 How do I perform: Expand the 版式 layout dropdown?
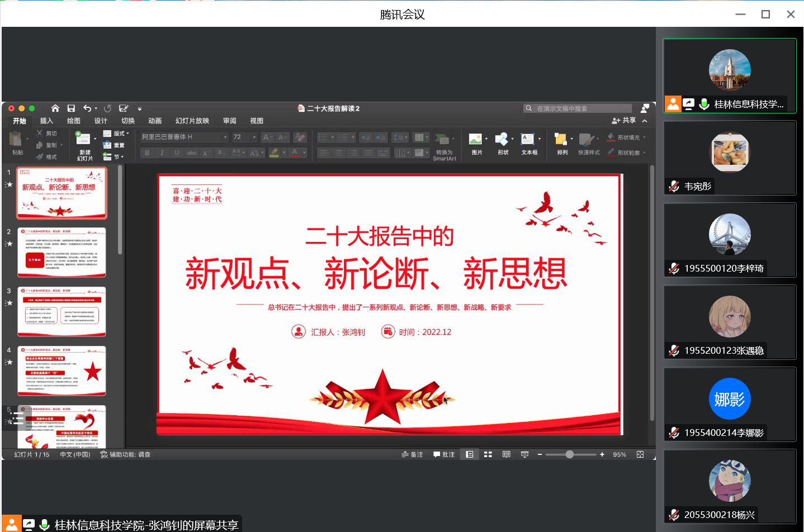pos(116,134)
